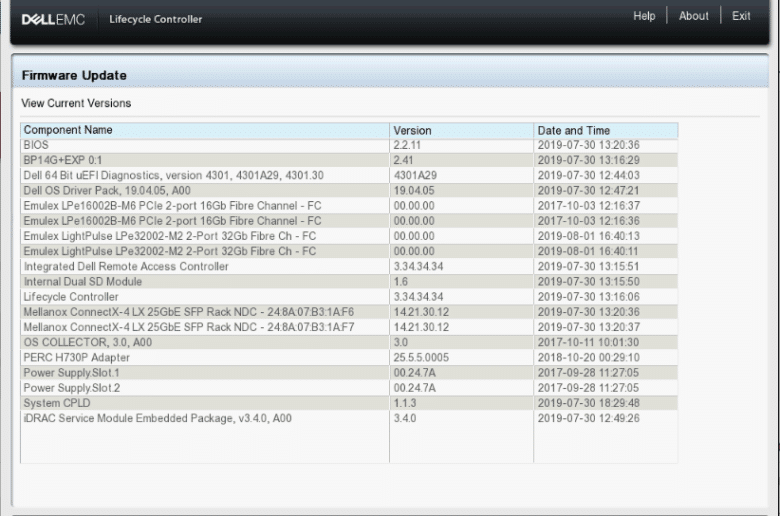Exit the Lifecycle Controller

[x=741, y=16]
